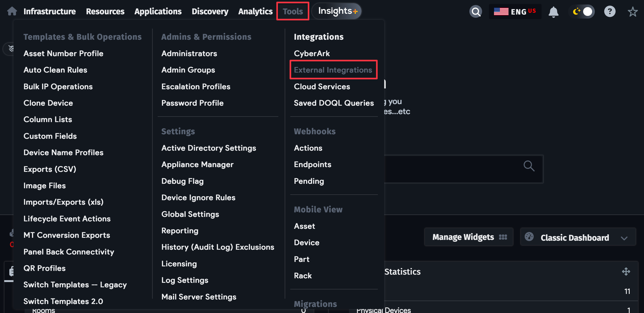Click the notification bell icon
The width and height of the screenshot is (644, 313).
point(554,11)
